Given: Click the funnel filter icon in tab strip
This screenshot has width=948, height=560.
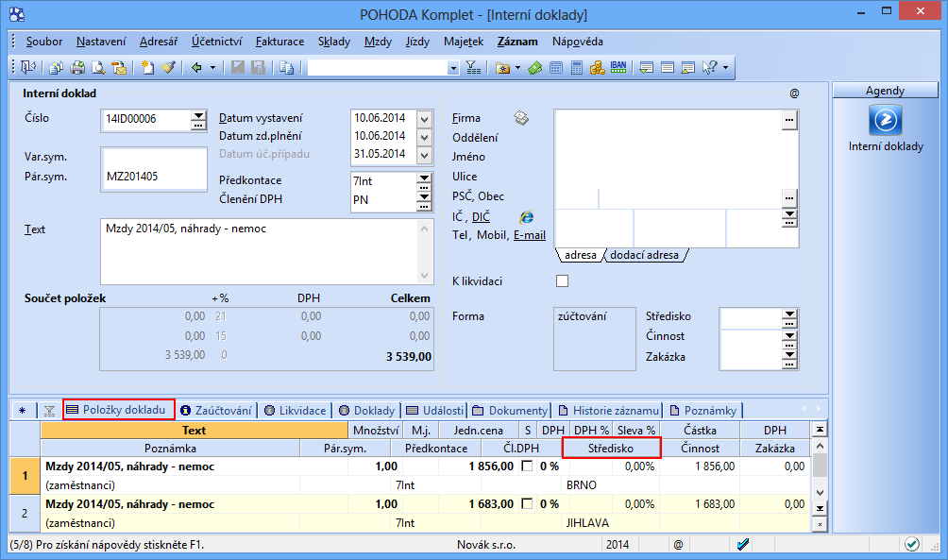Looking at the screenshot, I should click(x=50, y=411).
